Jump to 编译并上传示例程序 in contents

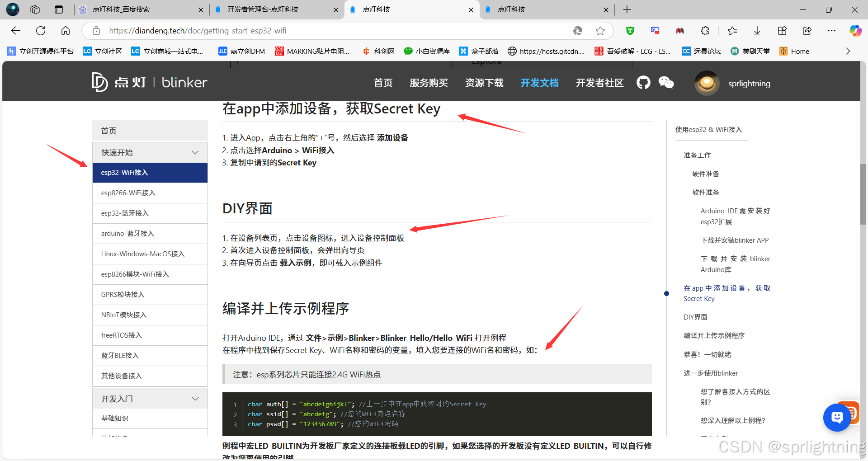tap(714, 336)
